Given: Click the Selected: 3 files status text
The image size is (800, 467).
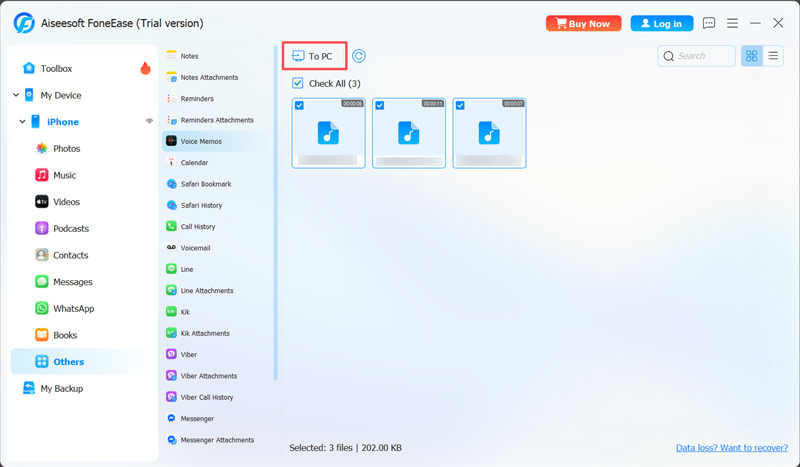Looking at the screenshot, I should pyautogui.click(x=345, y=448).
